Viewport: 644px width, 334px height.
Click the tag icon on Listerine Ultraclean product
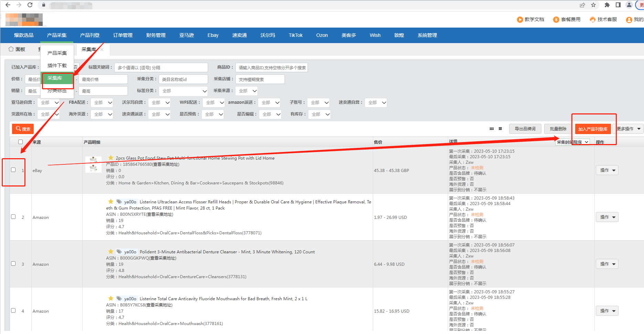(x=119, y=202)
